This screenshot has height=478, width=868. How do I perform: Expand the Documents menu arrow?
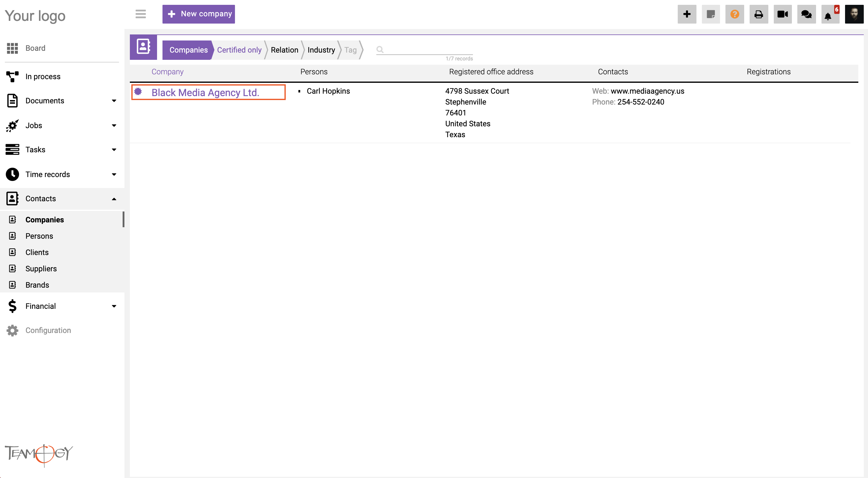[x=114, y=101]
